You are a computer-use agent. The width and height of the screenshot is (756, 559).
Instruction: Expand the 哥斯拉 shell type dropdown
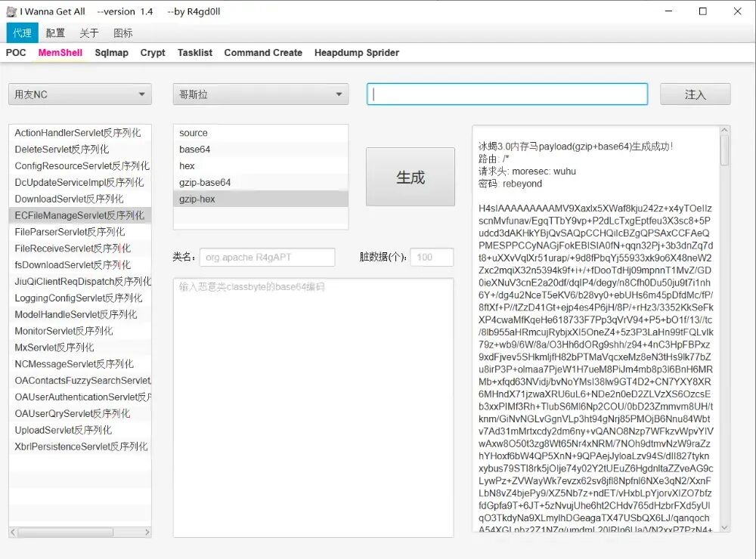tap(260, 94)
